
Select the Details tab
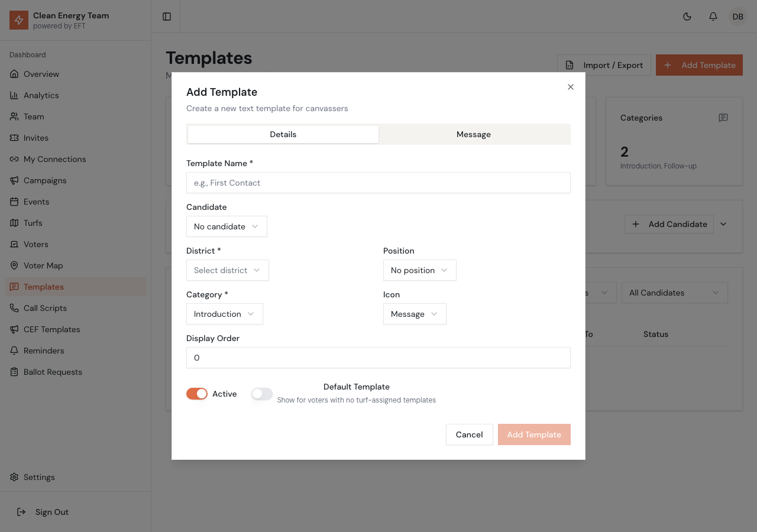283,134
